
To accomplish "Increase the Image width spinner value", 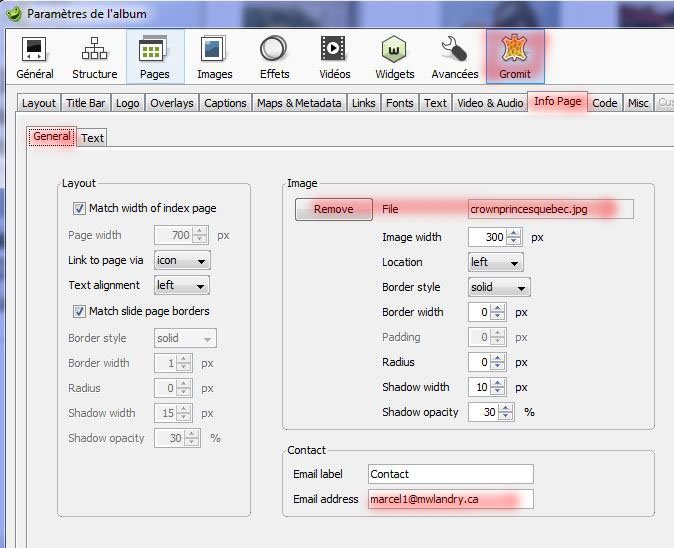I will pos(514,233).
